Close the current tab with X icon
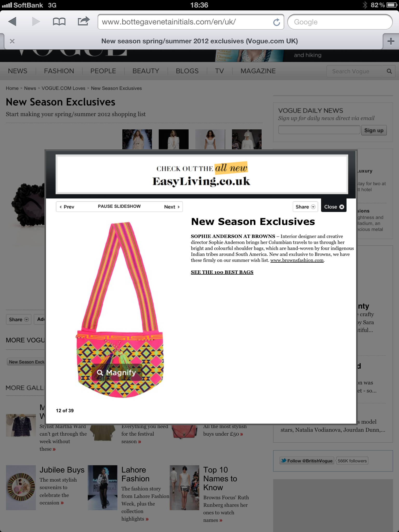The height and width of the screenshot is (532, 399). (x=12, y=41)
